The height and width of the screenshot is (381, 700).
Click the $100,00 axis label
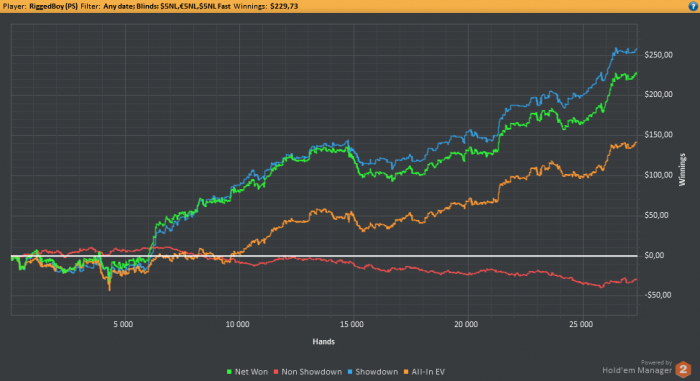(x=658, y=175)
